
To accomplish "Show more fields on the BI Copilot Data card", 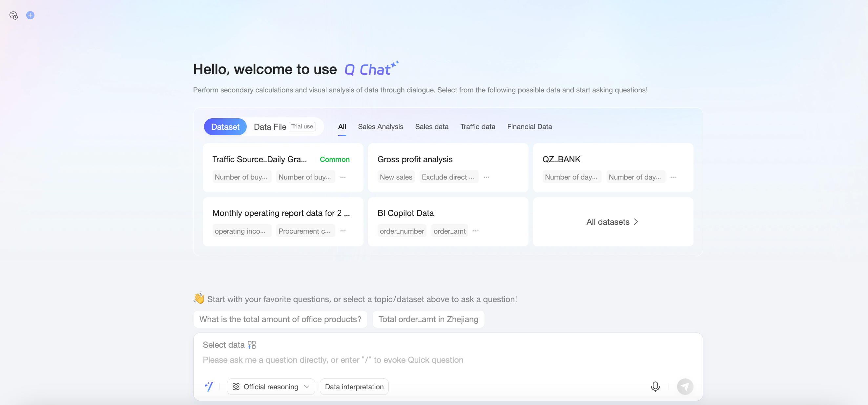I will pyautogui.click(x=476, y=231).
